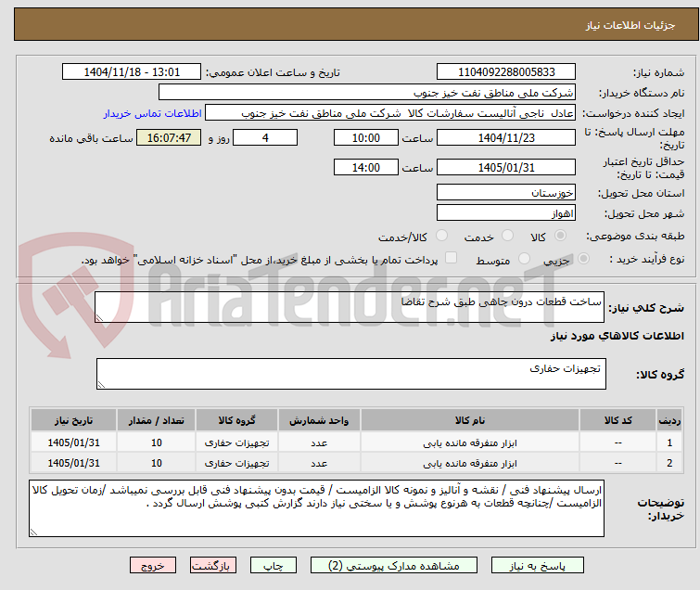Click the شرح کلی نیاز description textarea

[350, 307]
